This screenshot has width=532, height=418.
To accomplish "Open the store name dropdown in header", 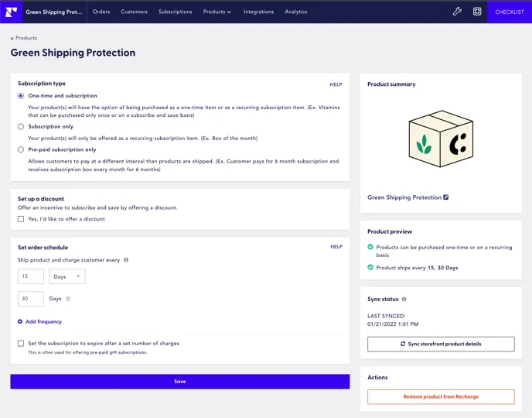I will (x=53, y=12).
